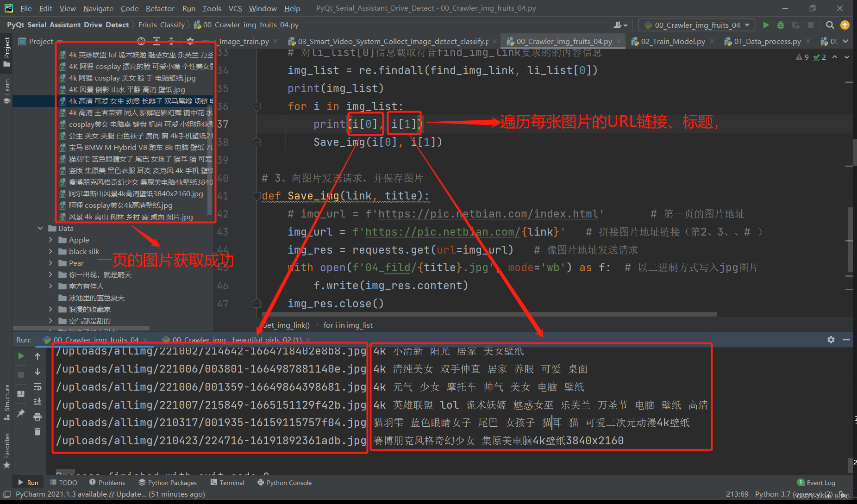This screenshot has width=857, height=504.
Task: Select file 风景 4k 高山 树林 乡村 雾 桌面 图片.jpg
Action: [131, 217]
